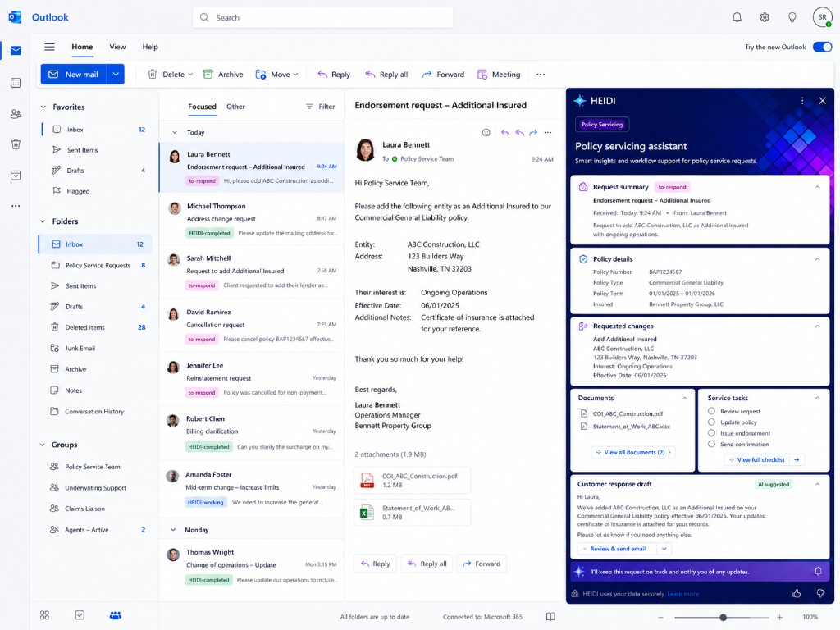Collapse the Folders section
Image resolution: width=840 pixels, height=630 pixels.
(x=43, y=221)
